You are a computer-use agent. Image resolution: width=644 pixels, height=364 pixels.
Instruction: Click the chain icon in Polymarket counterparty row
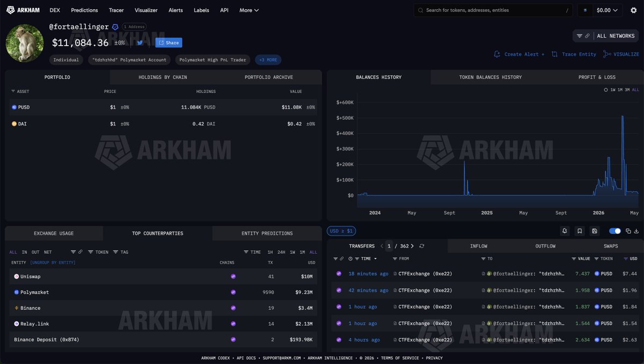233,292
